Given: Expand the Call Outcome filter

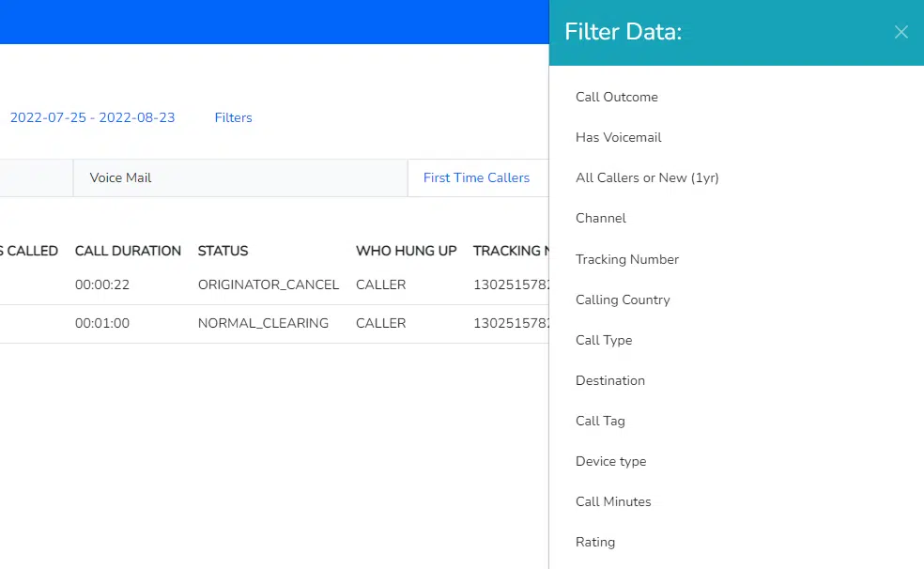Looking at the screenshot, I should [616, 98].
